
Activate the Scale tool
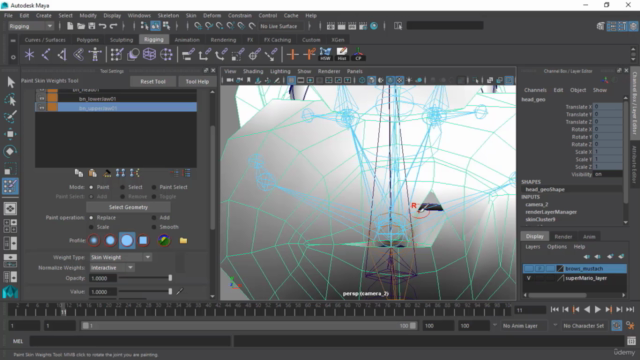pos(11,169)
